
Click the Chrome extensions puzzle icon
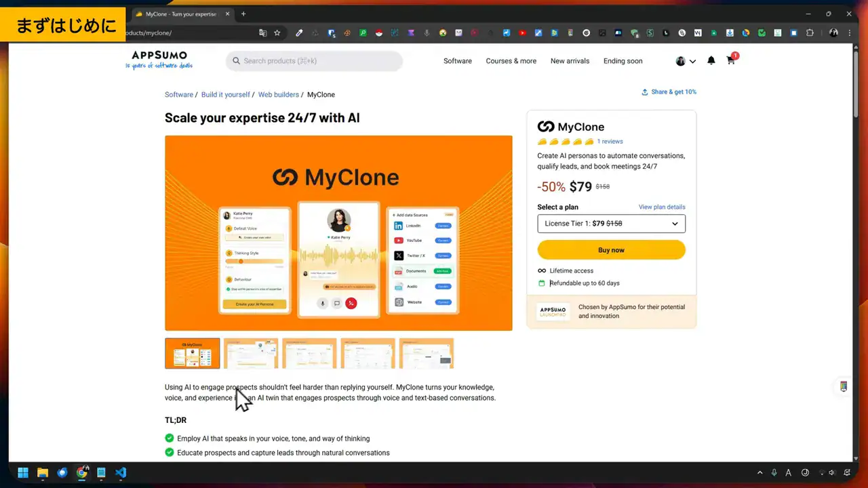[x=810, y=33]
